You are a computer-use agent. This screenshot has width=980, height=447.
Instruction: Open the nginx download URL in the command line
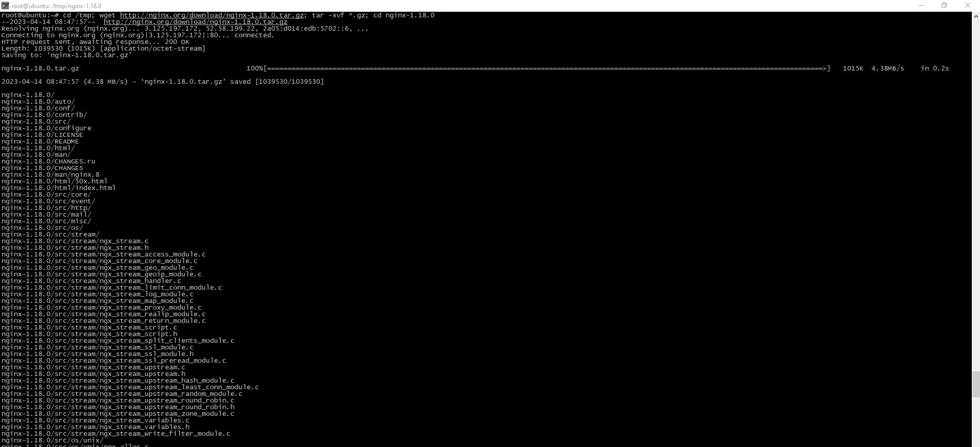212,15
